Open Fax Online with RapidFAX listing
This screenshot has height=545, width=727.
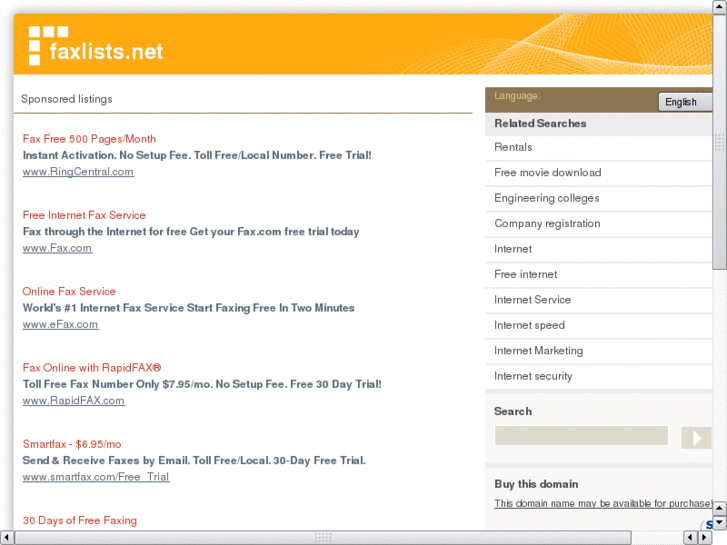coord(92,368)
